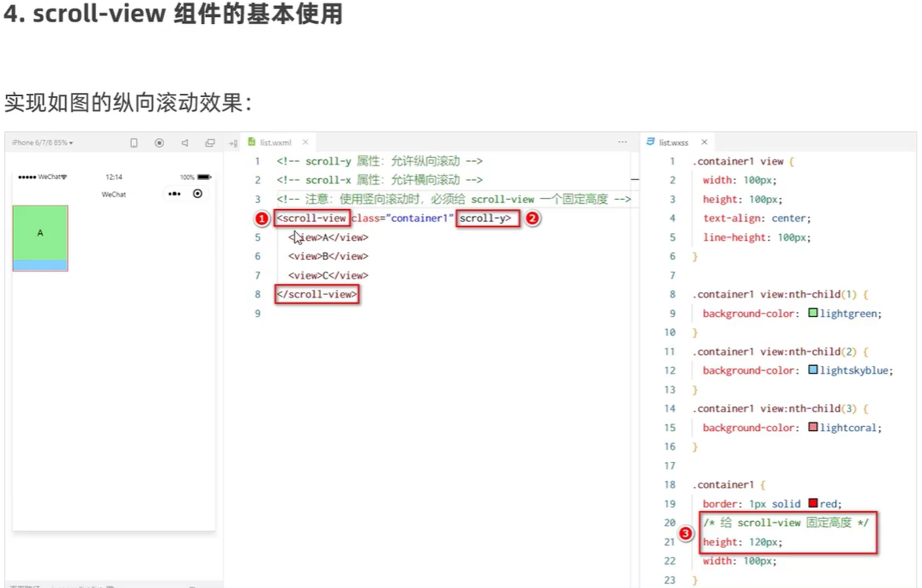Collapse the editor pane with the dash control

click(x=634, y=181)
